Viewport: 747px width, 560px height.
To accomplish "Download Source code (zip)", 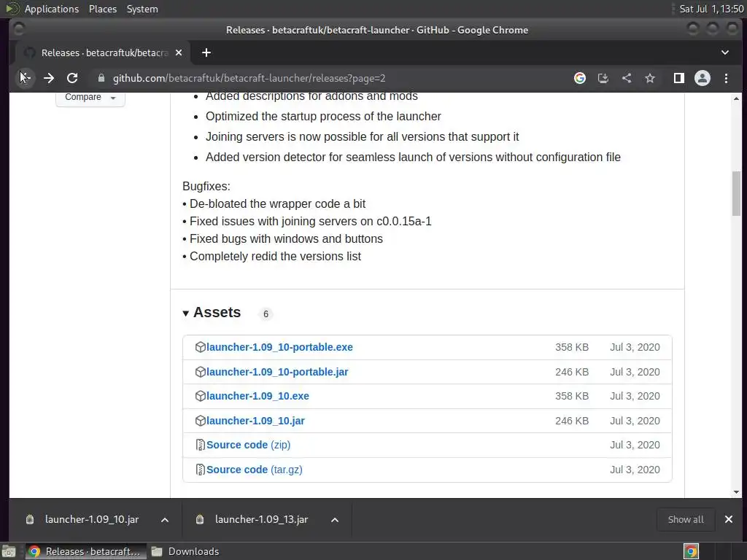I will tap(248, 445).
